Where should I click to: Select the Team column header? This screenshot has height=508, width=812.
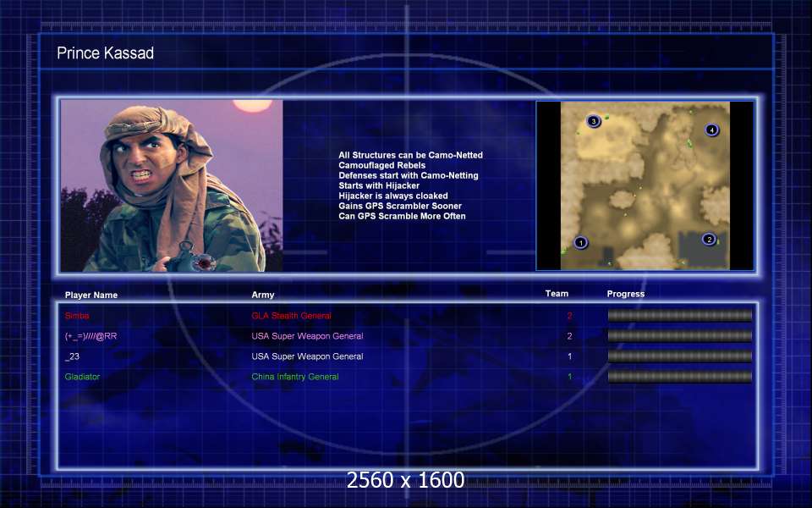coord(557,294)
